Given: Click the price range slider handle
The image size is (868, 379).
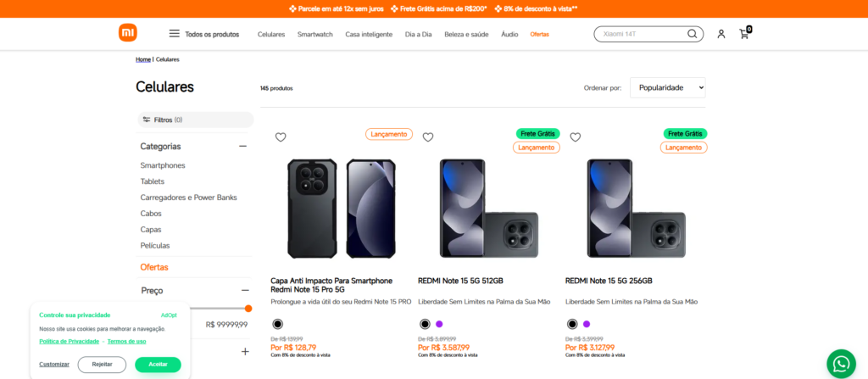Looking at the screenshot, I should [248, 309].
